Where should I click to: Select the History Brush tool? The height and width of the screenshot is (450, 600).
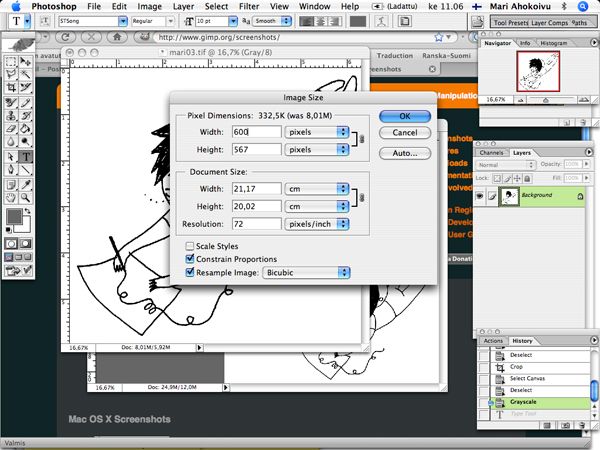(25, 116)
